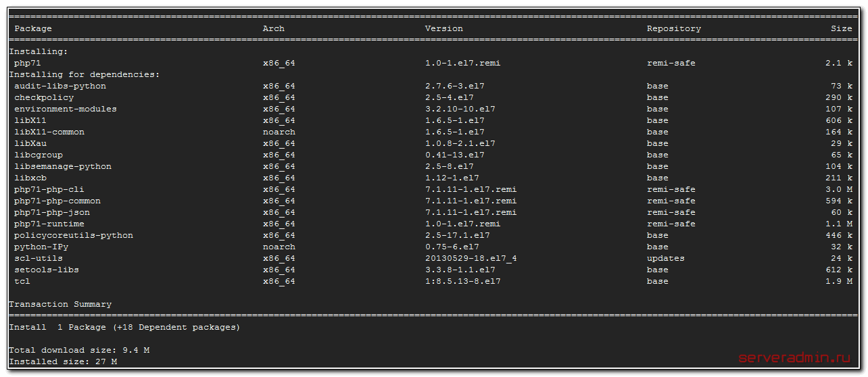Click the Arch column header
868x377 pixels.
273,28
